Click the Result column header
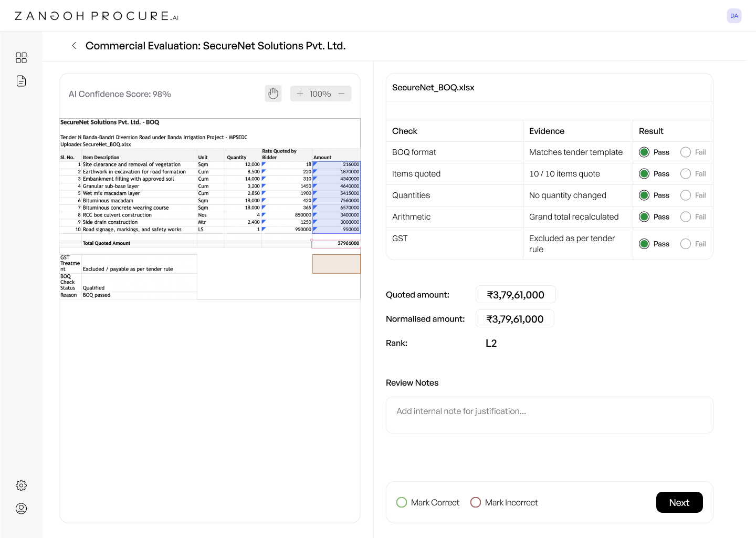Screen dimensions: 756x538 click(x=651, y=131)
